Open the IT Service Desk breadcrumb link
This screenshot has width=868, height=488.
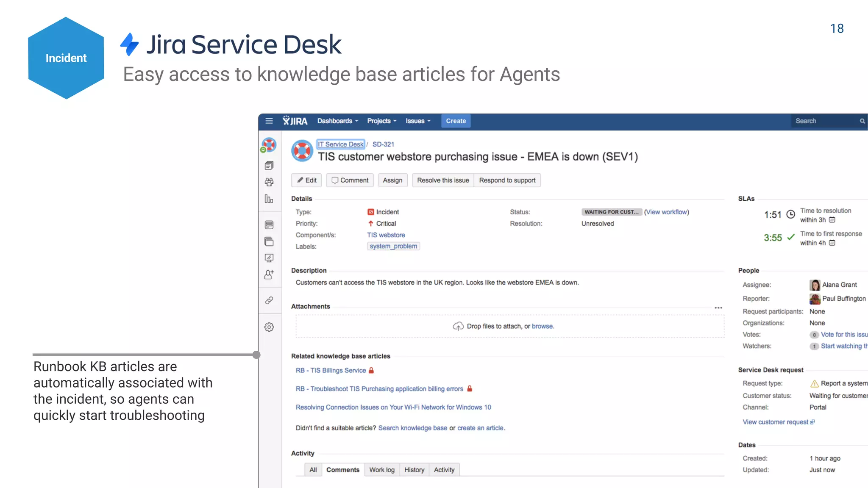point(341,144)
